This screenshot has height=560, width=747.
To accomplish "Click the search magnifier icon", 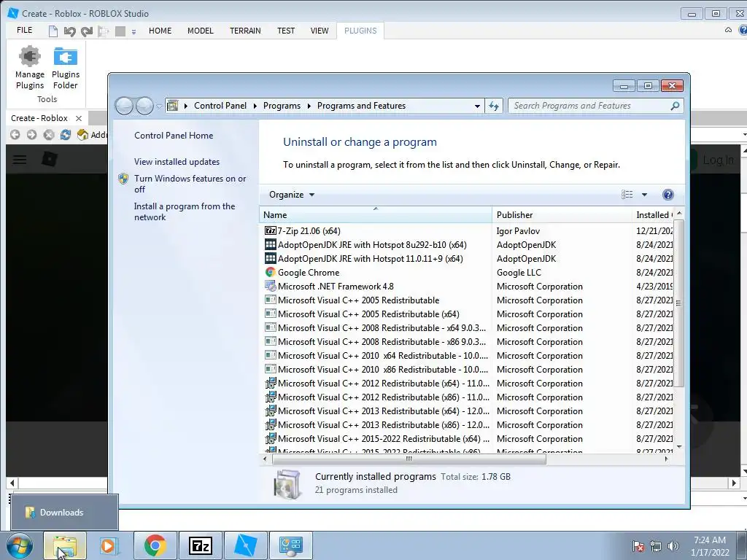I will point(675,106).
